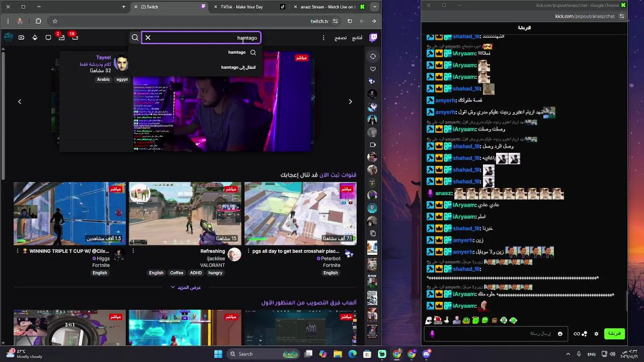
Task: Open the Chrome tab search dropdown
Action: tap(374, 7)
